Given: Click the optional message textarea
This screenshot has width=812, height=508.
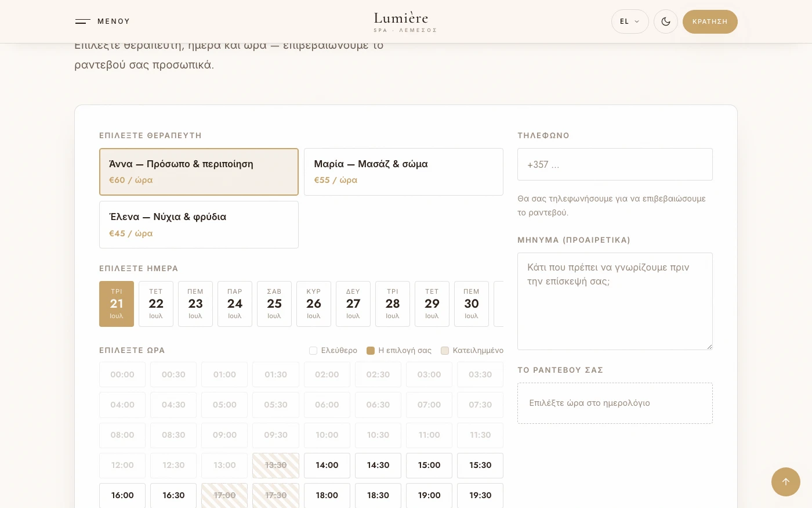Looking at the screenshot, I should pos(615,301).
